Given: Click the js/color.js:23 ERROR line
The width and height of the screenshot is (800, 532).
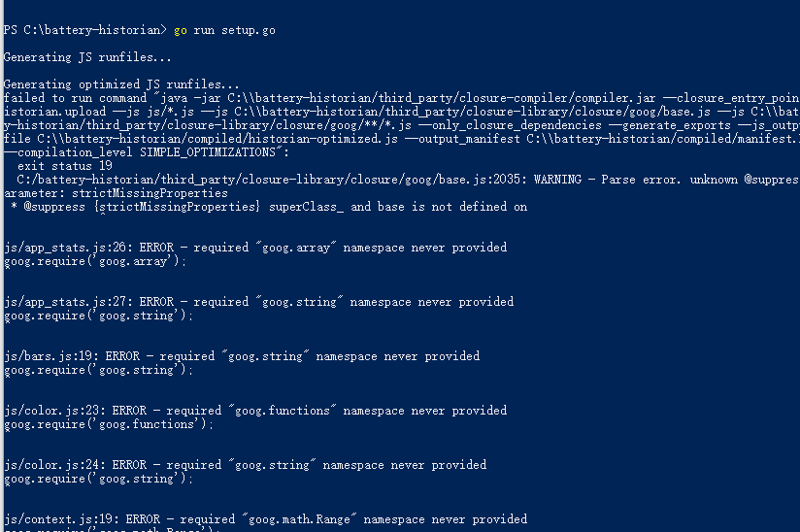Looking at the screenshot, I should click(x=255, y=411).
